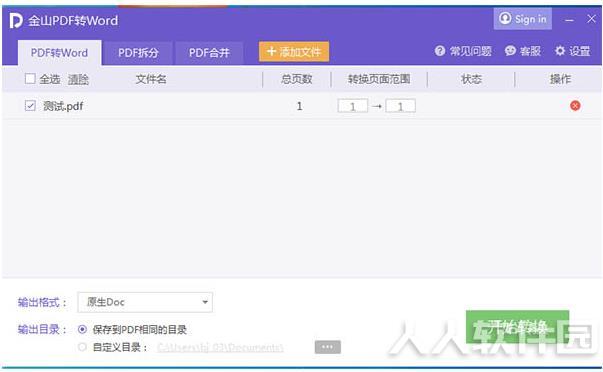
Task: Switch to the PDF转Word tab
Action: coord(60,53)
